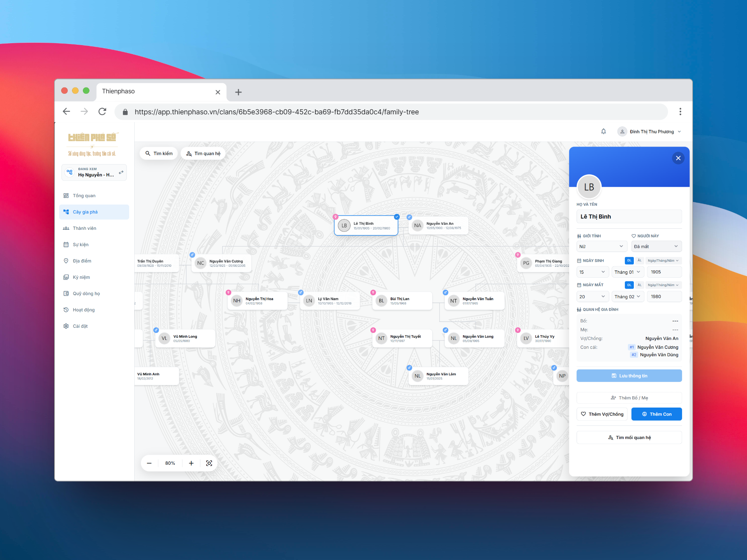747x560 pixels.
Task: Edit the birth year field 1905
Action: click(664, 272)
